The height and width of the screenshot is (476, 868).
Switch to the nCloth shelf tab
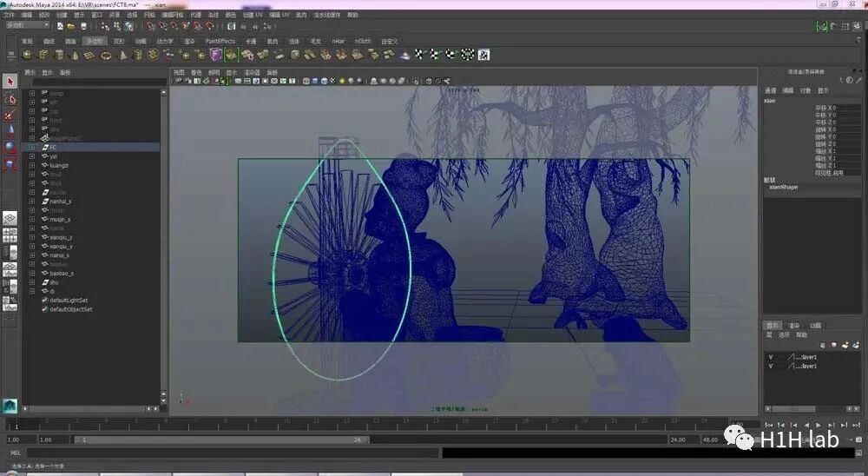tap(363, 41)
